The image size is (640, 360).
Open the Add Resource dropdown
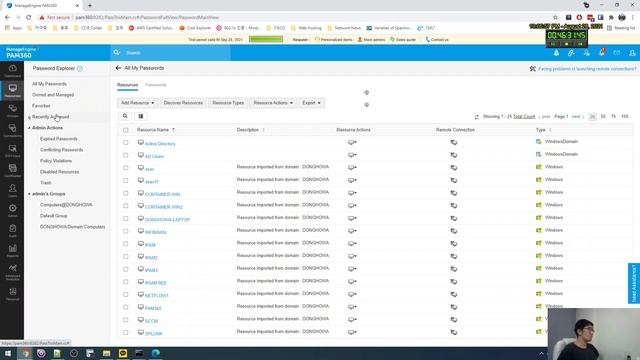138,103
